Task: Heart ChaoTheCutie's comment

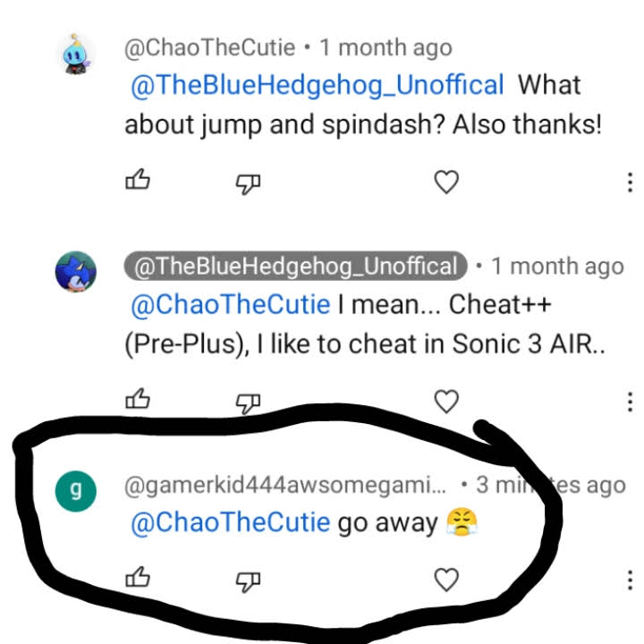Action: pos(446,182)
